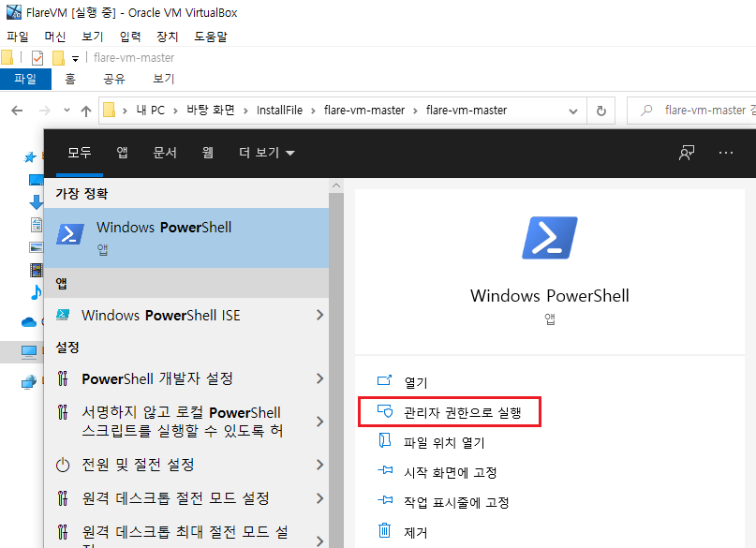The height and width of the screenshot is (548, 756).
Task: Click 파일 위치 열기 action
Action: coord(444,442)
